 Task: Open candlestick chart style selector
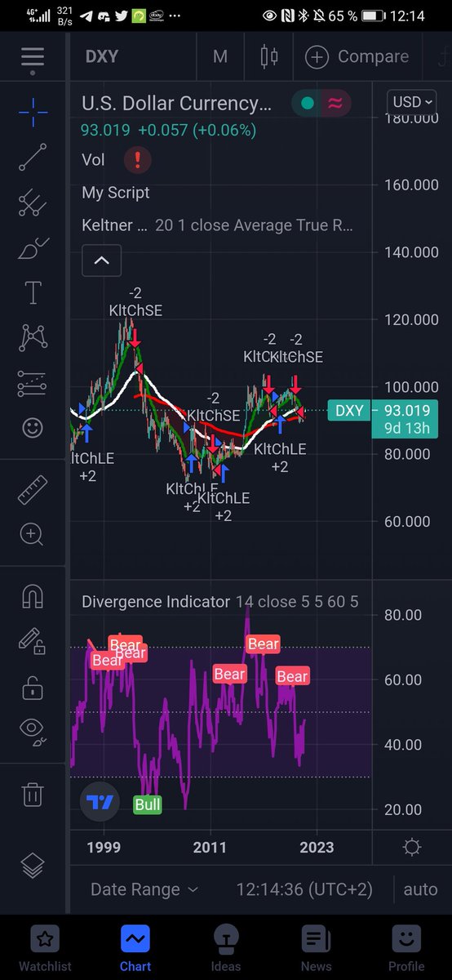(x=269, y=56)
